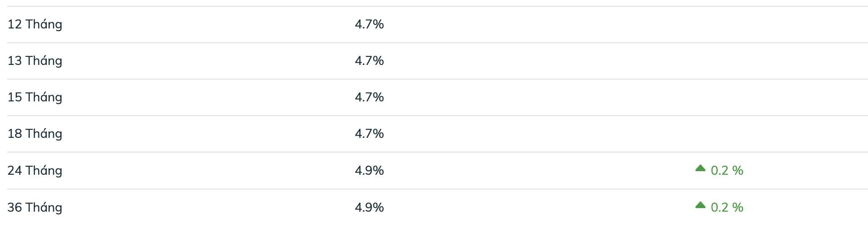Select the 36 Tháng term label

(35, 208)
